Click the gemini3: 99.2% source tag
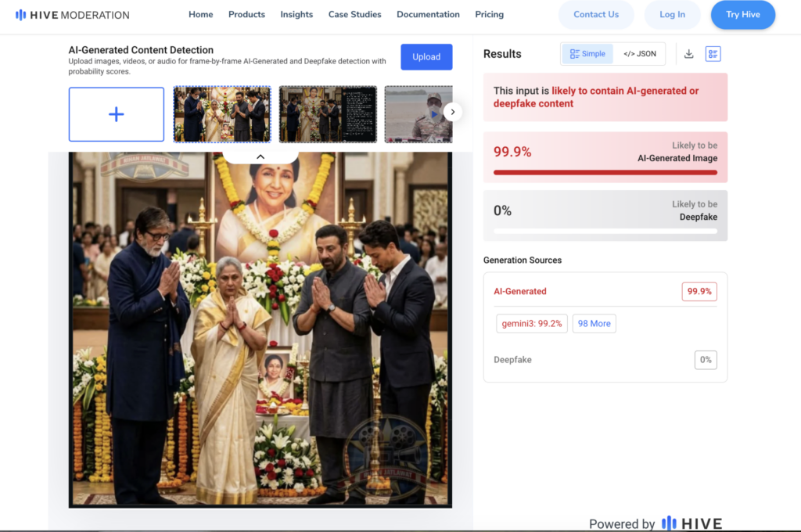 [532, 324]
